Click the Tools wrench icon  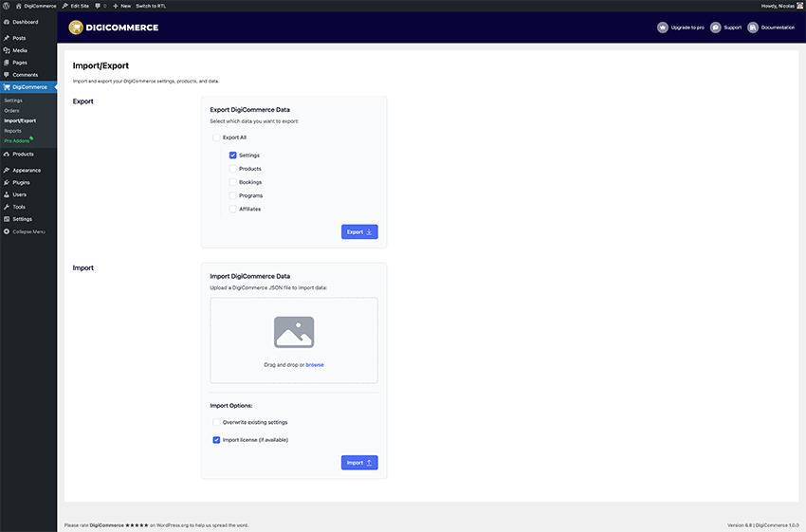click(x=7, y=207)
